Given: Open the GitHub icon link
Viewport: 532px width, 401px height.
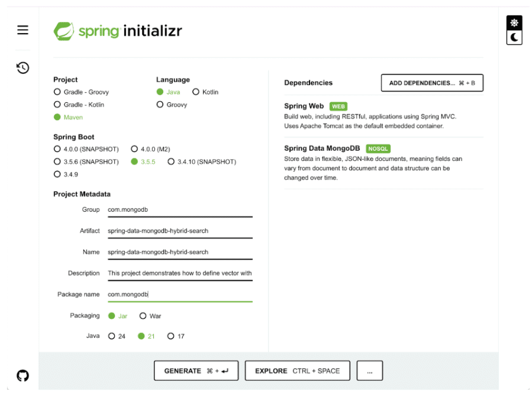Looking at the screenshot, I should [x=22, y=375].
